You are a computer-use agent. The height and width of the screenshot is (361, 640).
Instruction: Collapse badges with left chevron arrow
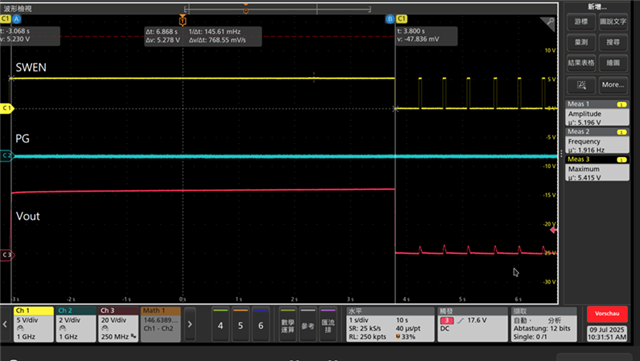click(5, 324)
